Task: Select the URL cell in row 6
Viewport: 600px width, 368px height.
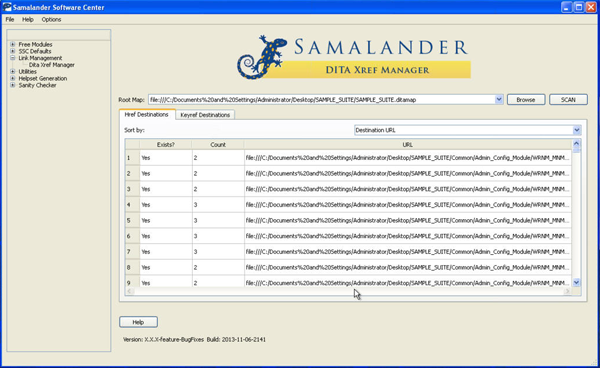Action: pos(408,236)
